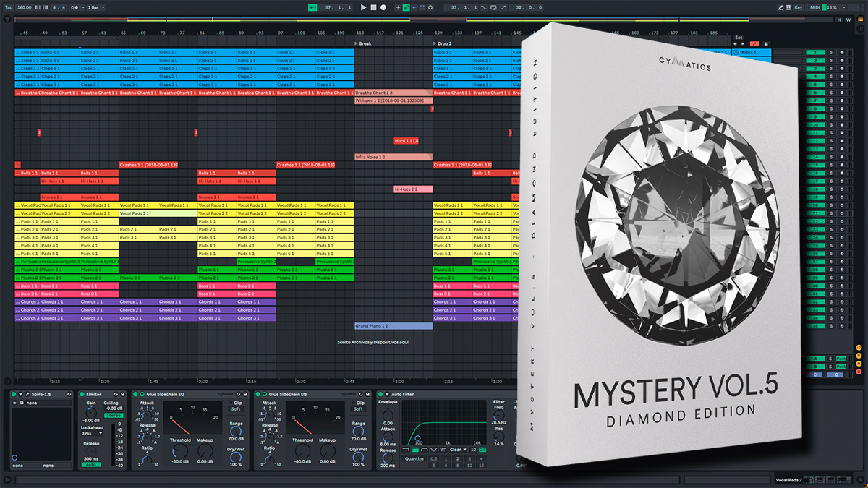The height and width of the screenshot is (488, 868).
Task: Click the Set locator button
Action: click(x=739, y=38)
